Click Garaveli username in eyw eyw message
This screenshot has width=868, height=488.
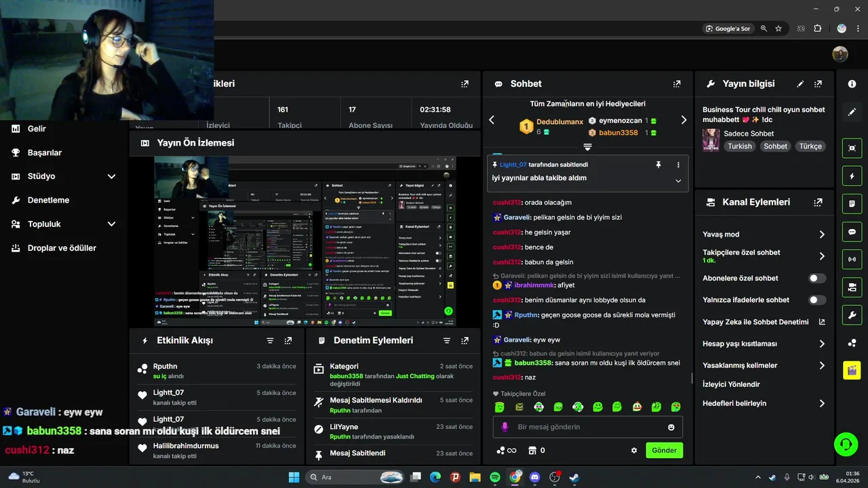tap(517, 340)
